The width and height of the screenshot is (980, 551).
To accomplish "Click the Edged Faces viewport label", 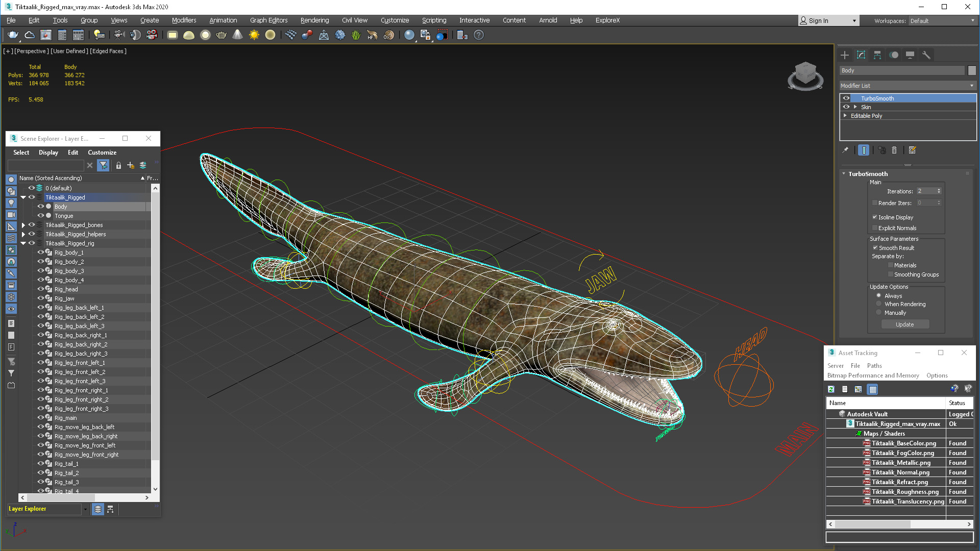I will click(x=108, y=51).
